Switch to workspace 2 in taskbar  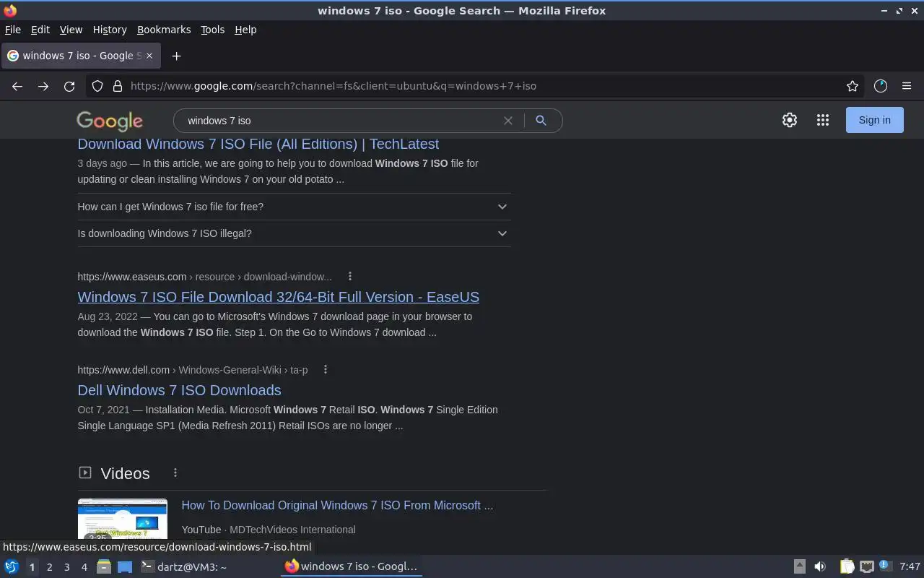pos(50,566)
